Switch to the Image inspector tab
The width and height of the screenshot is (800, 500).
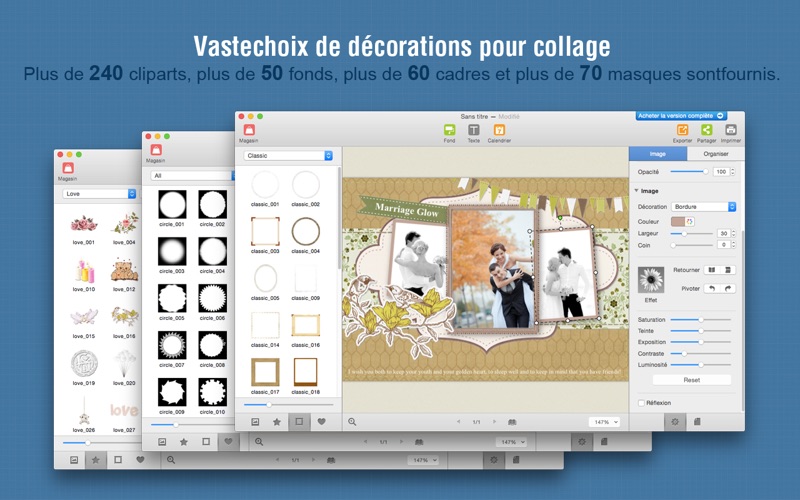658,154
